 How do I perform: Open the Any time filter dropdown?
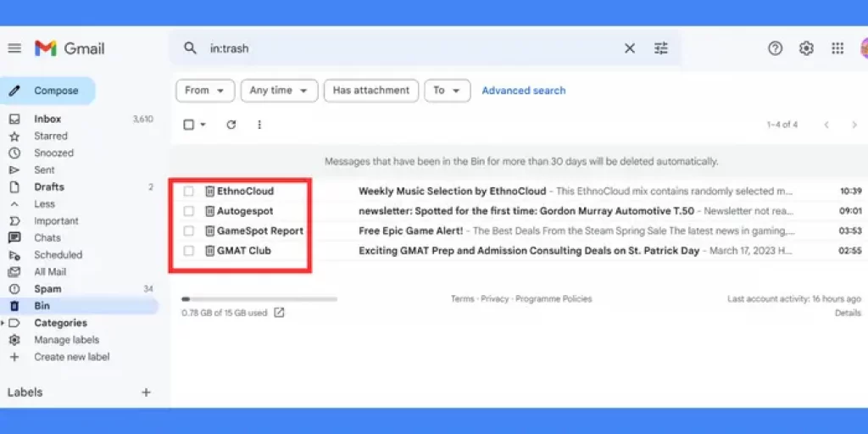[x=279, y=91]
